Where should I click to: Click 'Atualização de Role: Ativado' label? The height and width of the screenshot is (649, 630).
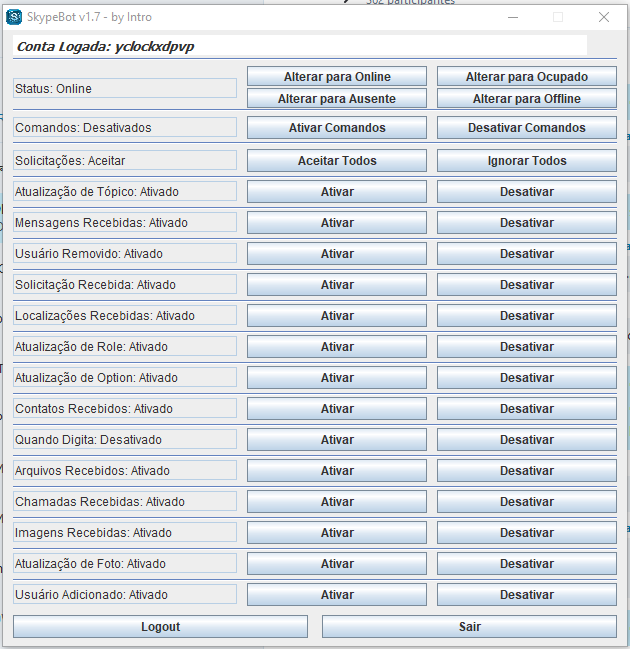pos(125,346)
